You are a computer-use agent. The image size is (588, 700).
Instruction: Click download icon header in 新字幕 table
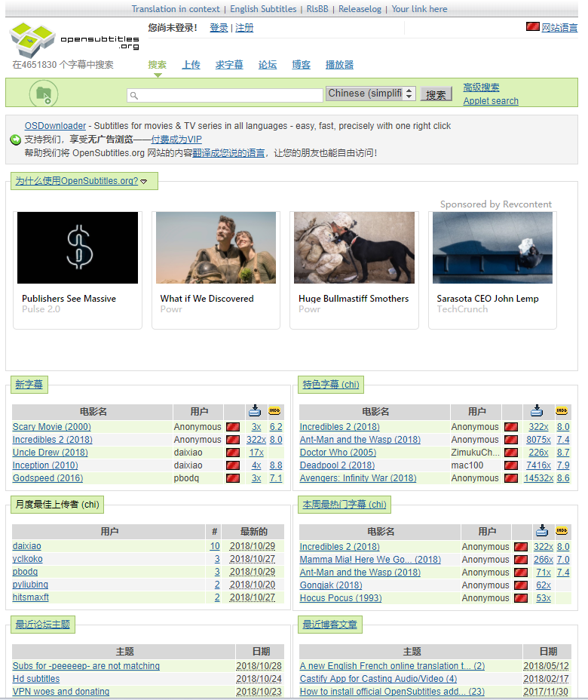coord(255,410)
